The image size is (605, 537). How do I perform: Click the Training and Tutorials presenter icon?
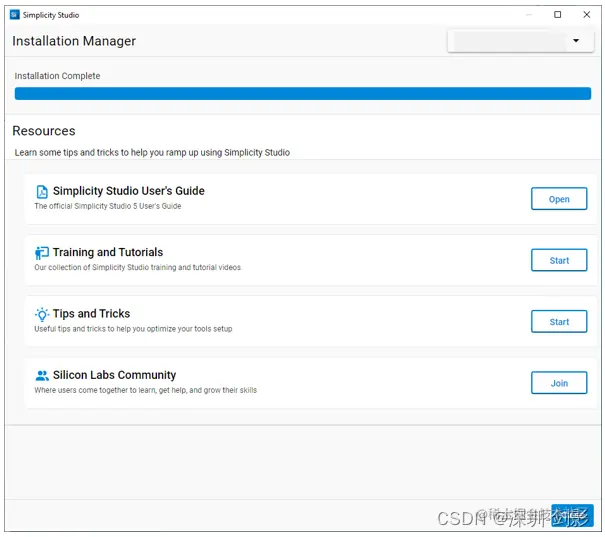[42, 253]
